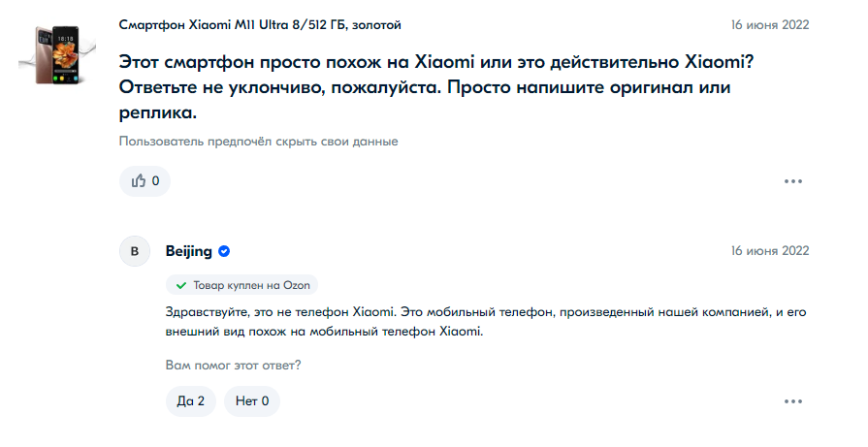Click 'Пользователь предпочёл скрыть свои данные' note
868x447 pixels.
click(x=258, y=142)
